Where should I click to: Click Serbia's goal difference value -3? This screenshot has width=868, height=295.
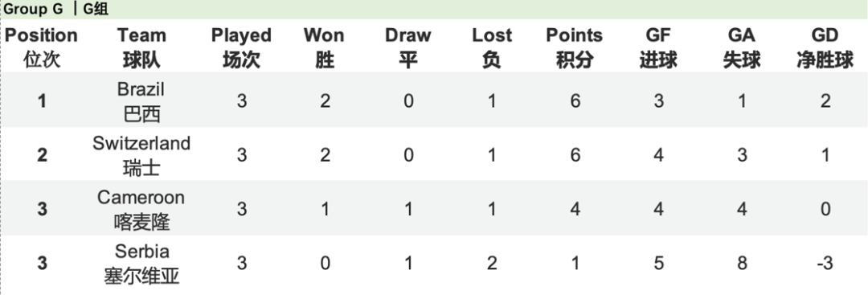pos(825,264)
